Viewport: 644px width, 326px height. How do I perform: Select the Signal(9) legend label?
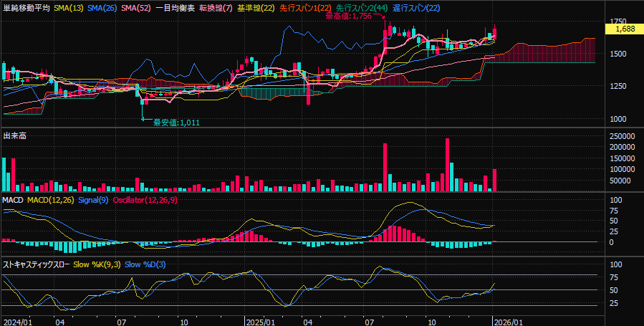92,199
